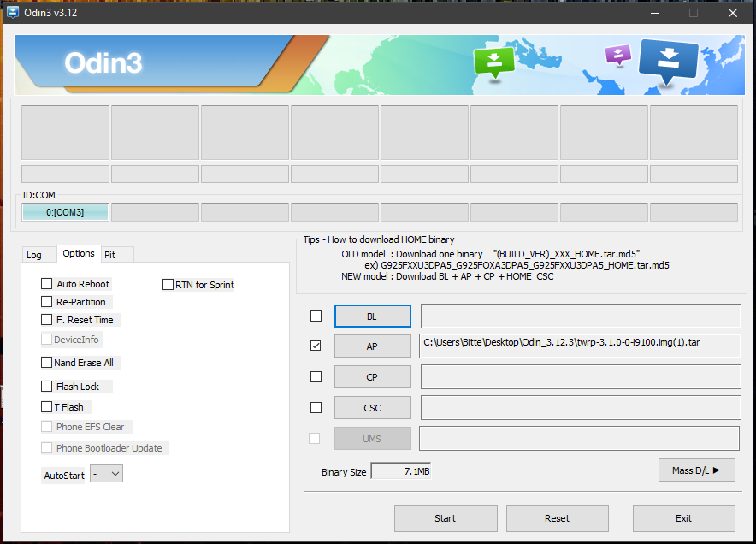Screen dimensions: 756x544
Task: Click the empty CSC file path field
Action: coord(581,407)
